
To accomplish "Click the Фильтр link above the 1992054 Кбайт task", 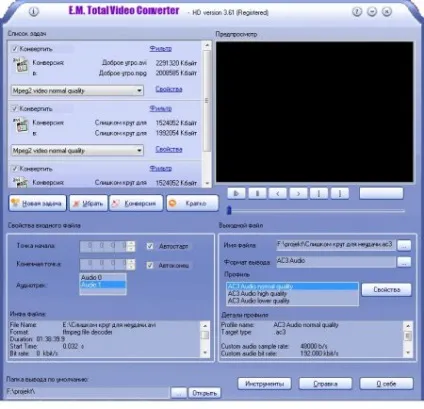I will point(161,109).
